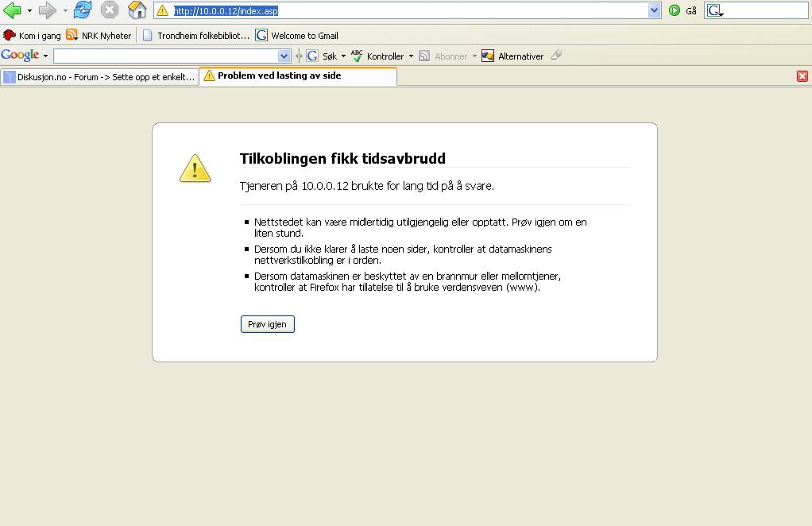Reload the page with the refresh icon
Viewport: 812px width, 526px height.
[x=83, y=10]
